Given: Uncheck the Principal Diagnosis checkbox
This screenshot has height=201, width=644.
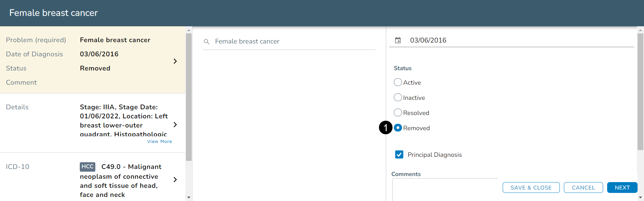Looking at the screenshot, I should [399, 154].
